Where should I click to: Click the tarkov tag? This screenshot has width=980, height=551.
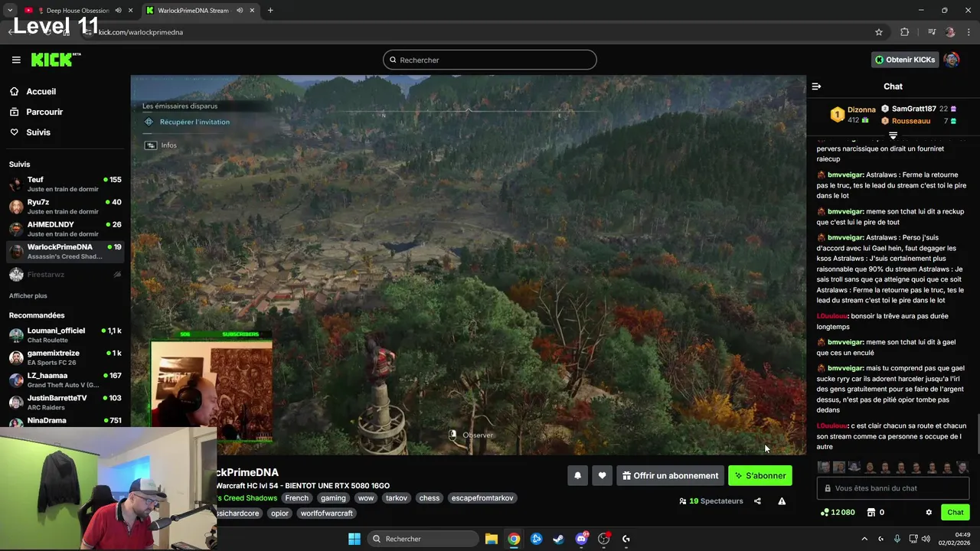click(397, 498)
